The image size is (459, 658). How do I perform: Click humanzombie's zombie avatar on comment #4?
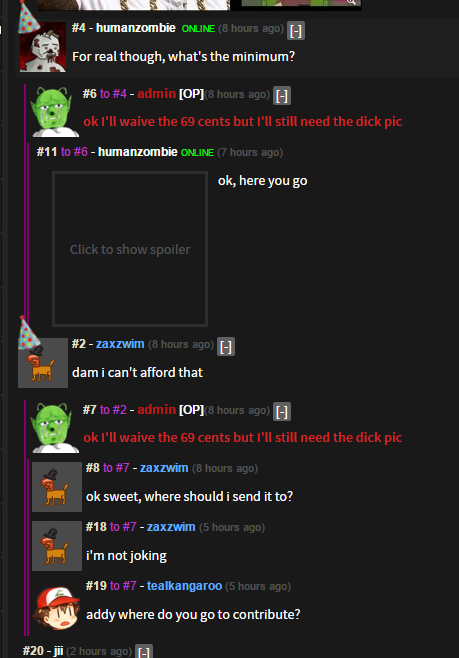[43, 47]
